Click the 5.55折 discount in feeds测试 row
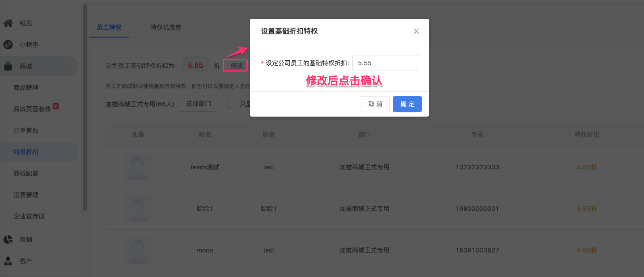 [x=587, y=167]
